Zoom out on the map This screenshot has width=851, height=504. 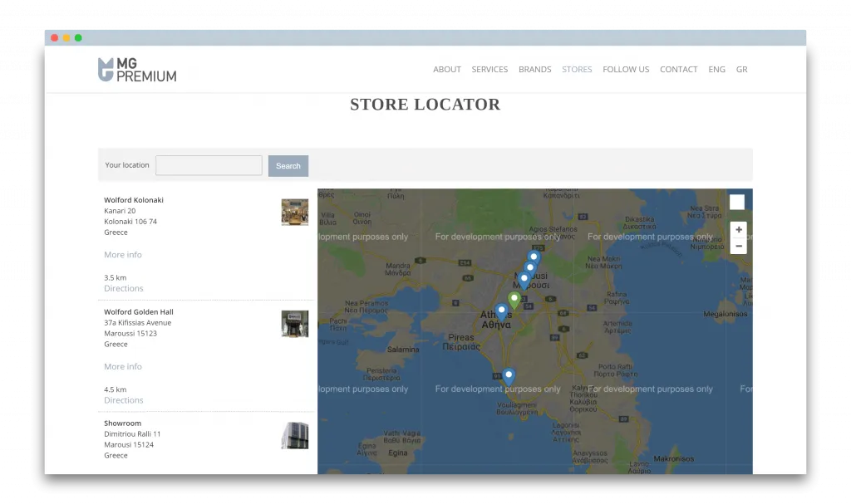[738, 246]
